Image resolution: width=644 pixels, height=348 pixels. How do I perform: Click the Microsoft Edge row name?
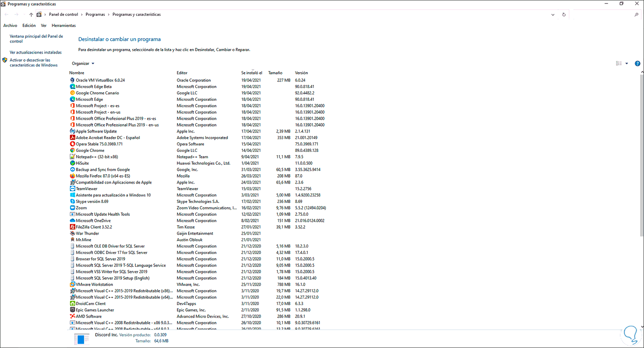pyautogui.click(x=89, y=100)
